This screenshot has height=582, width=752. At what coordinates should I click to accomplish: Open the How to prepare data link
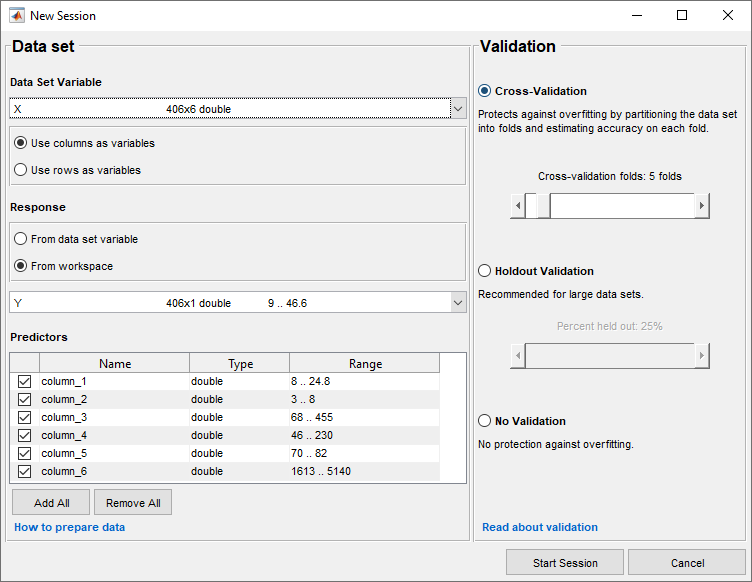(x=69, y=527)
